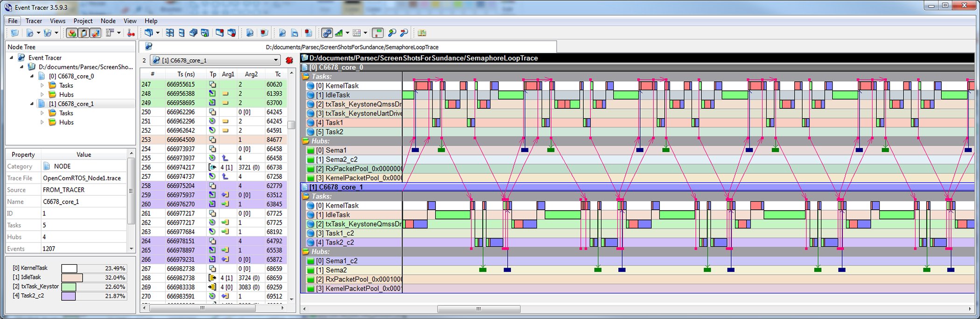980x319 pixels.
Task: Toggle the clipboard button in toolbar
Action: tap(84, 33)
